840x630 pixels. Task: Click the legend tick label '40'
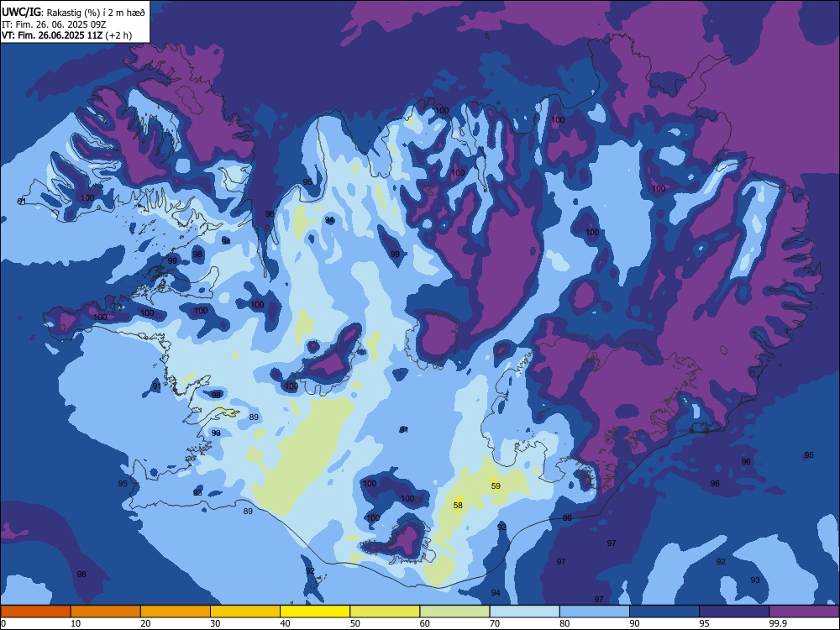click(x=285, y=623)
